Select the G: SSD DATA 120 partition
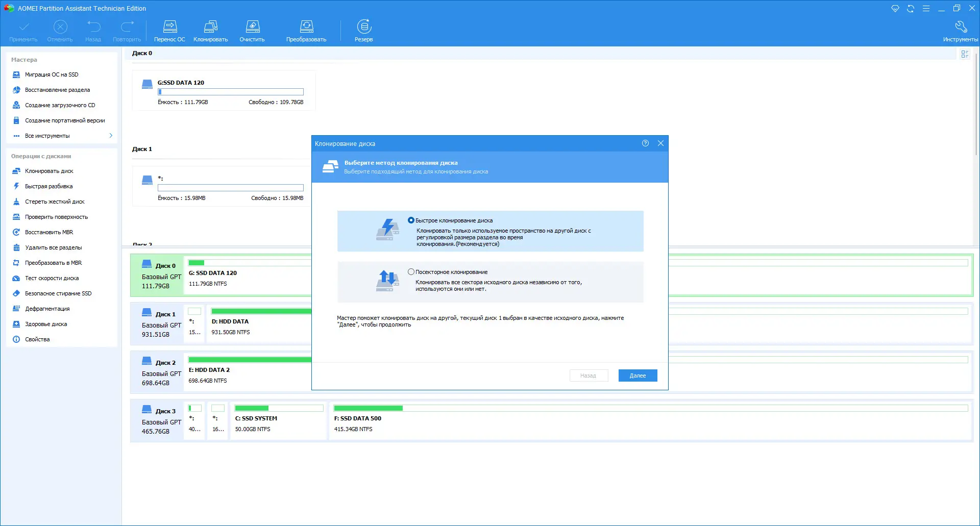 [249, 275]
